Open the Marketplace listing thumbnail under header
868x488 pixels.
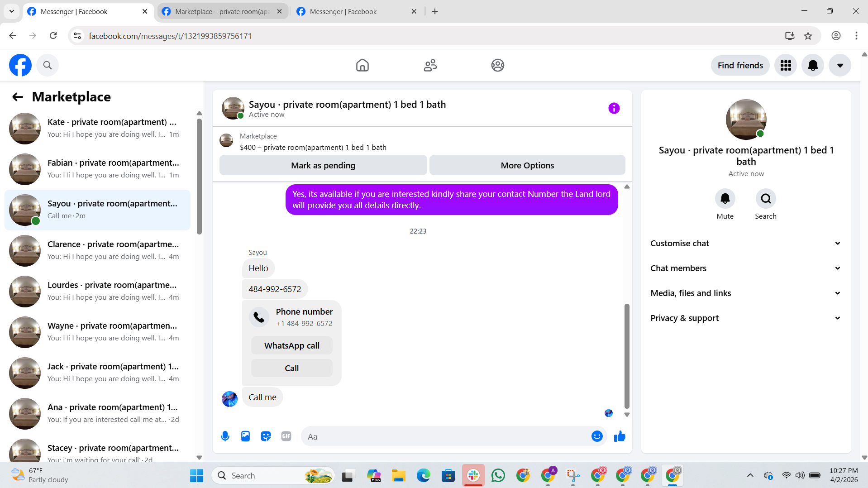coord(226,140)
